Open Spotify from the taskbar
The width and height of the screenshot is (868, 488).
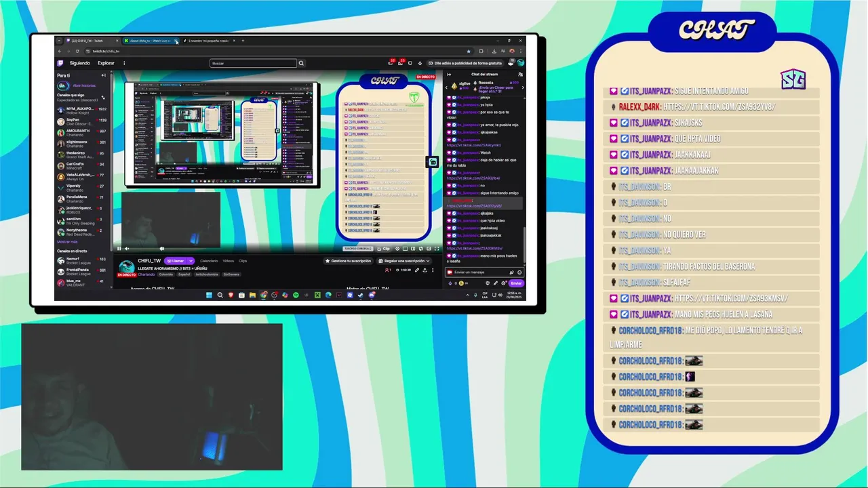pyautogui.click(x=296, y=295)
